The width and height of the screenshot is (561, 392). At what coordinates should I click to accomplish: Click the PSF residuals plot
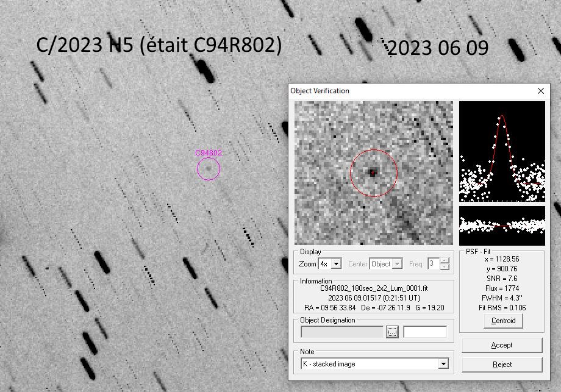[502, 226]
